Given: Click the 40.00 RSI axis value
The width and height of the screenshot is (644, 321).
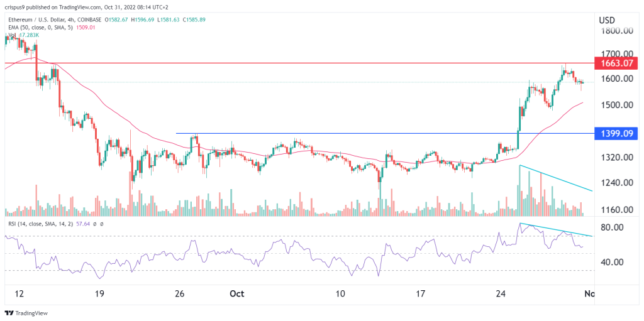Looking at the screenshot, I should point(613,262).
